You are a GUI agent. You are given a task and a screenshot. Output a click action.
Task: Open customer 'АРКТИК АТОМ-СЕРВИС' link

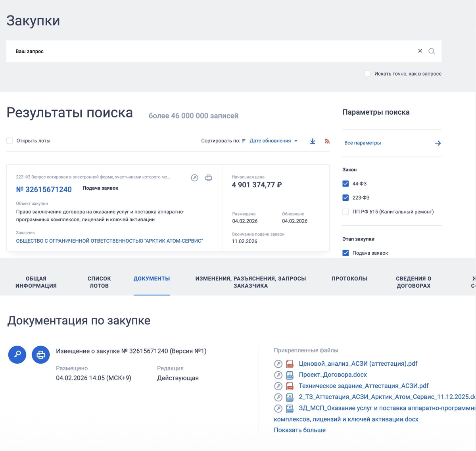pyautogui.click(x=109, y=241)
